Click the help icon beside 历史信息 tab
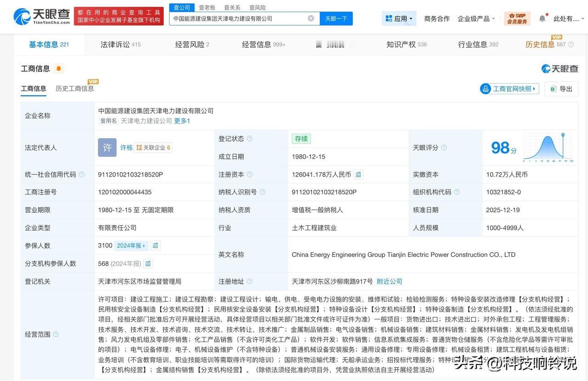This screenshot has height=381, width=588. point(571,45)
